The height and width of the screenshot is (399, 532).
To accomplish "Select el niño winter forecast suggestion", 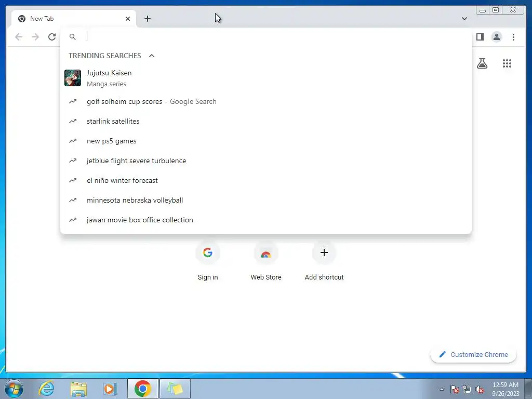I will pyautogui.click(x=265, y=180).
